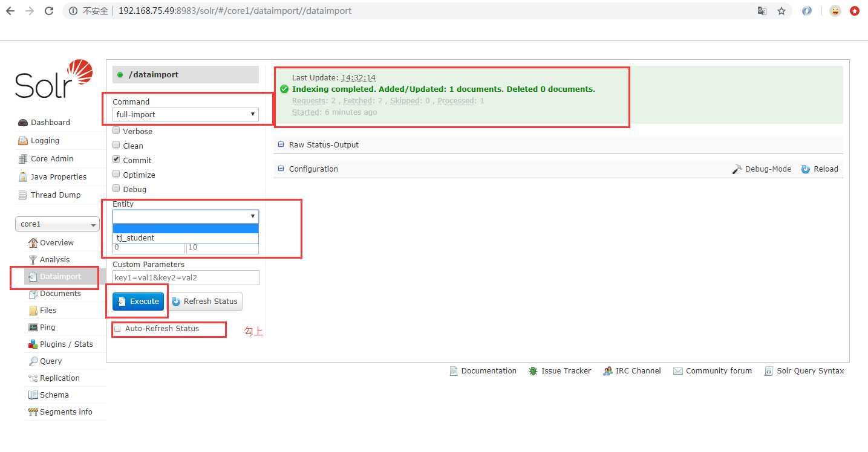Click the Plugins / Stats icon

click(33, 344)
